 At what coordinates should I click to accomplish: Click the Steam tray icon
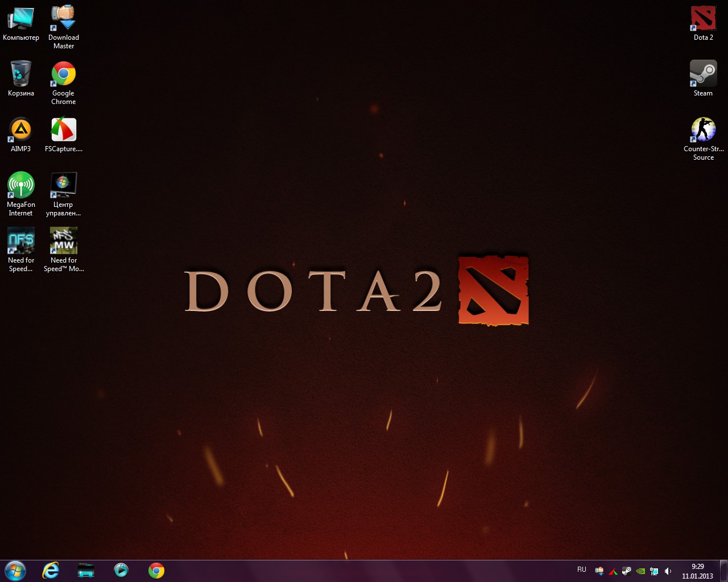[627, 571]
